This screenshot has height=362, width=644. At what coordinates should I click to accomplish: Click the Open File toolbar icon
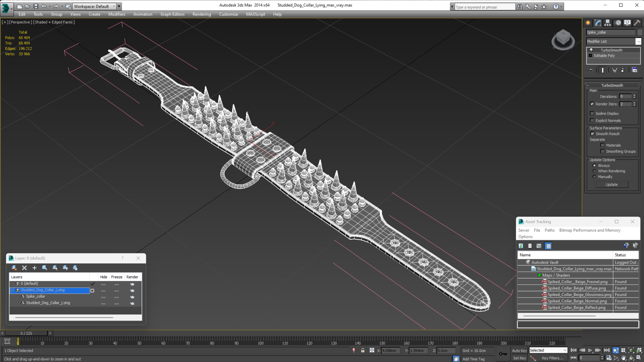(28, 6)
